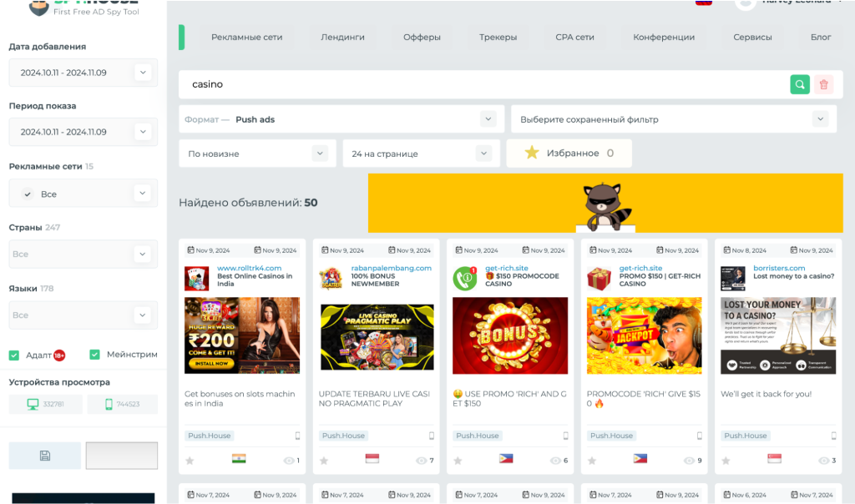Expand the Рекламные сети filter dropdown
This screenshot has width=855, height=504.
[x=83, y=194]
